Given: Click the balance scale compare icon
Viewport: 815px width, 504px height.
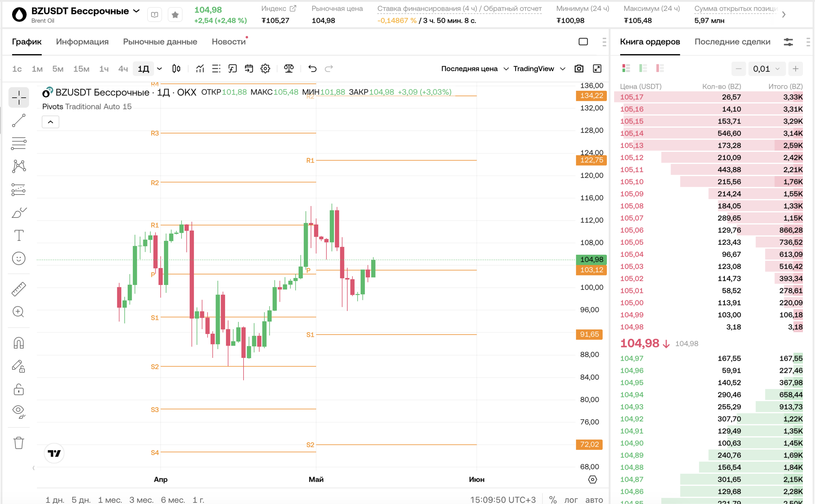Looking at the screenshot, I should [289, 69].
